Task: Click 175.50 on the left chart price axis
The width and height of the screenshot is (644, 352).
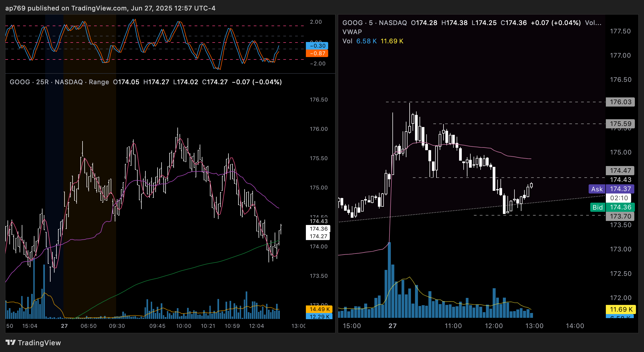Action: (319, 158)
